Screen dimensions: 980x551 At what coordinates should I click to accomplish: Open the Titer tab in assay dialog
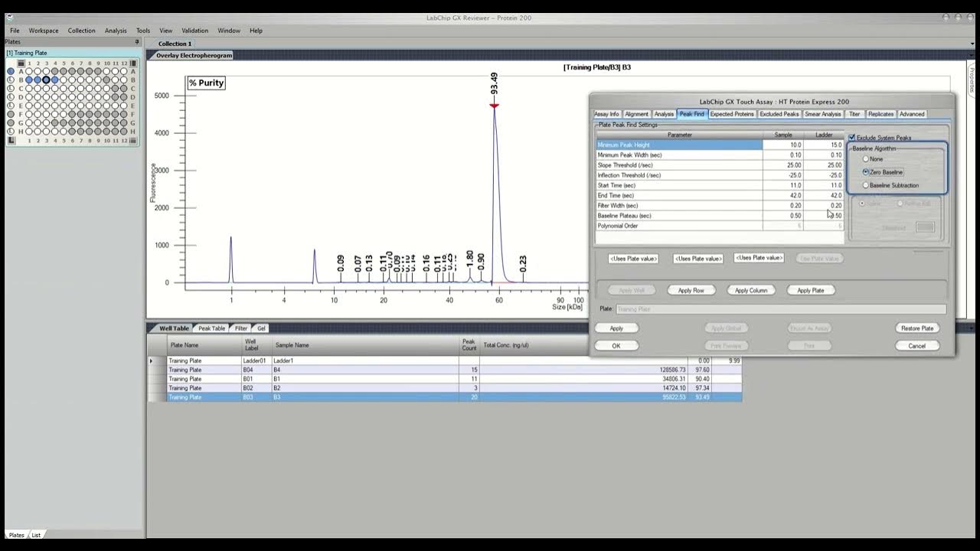pos(854,114)
